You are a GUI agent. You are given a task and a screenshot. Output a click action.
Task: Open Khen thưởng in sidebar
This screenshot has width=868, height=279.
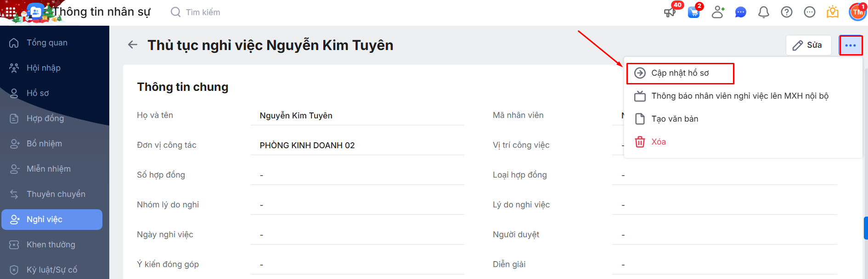[x=51, y=245]
